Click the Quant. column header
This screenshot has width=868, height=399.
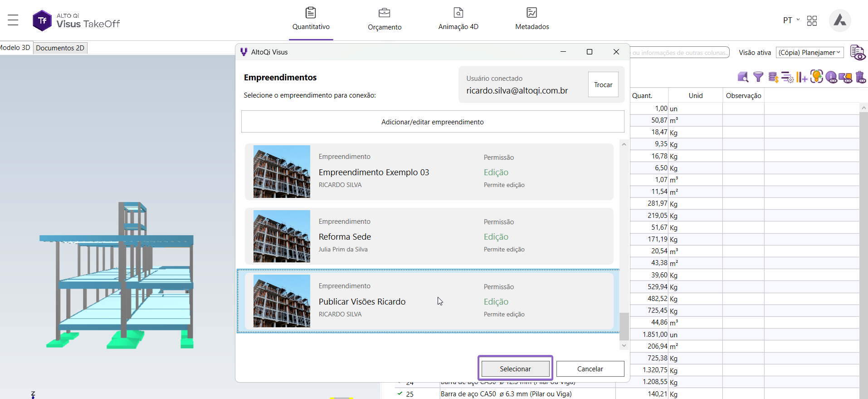pos(649,95)
